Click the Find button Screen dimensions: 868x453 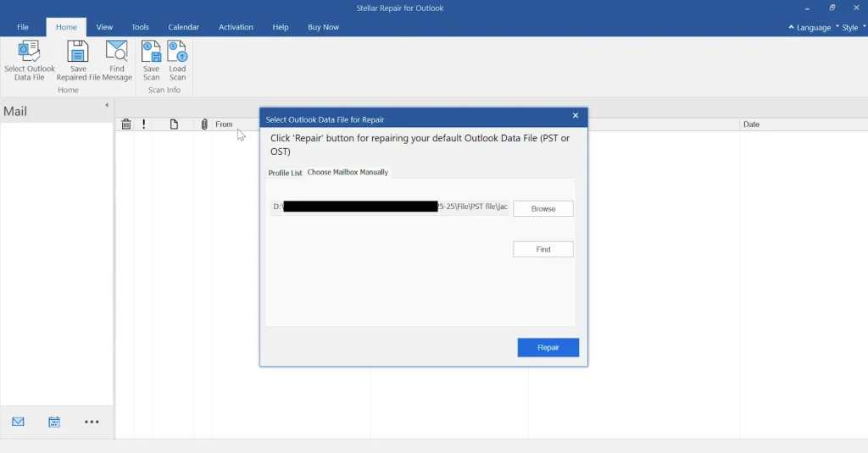click(543, 250)
